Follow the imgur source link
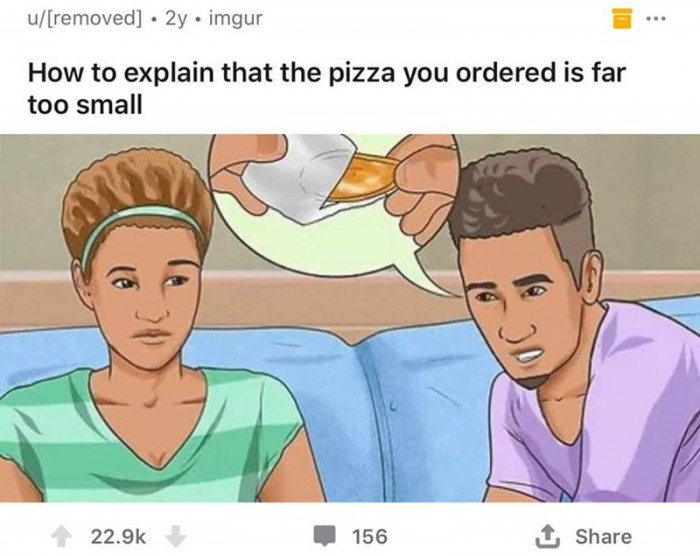The image size is (700, 556). tap(237, 18)
